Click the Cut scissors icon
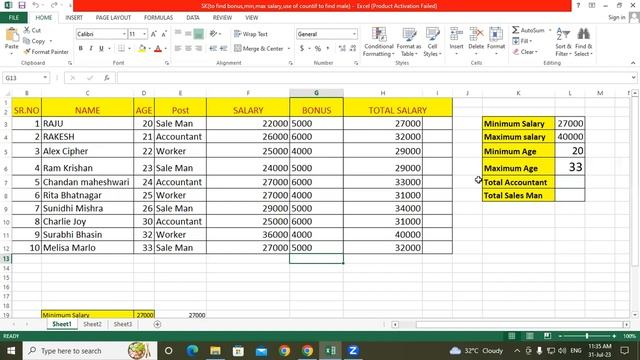 coord(27,30)
